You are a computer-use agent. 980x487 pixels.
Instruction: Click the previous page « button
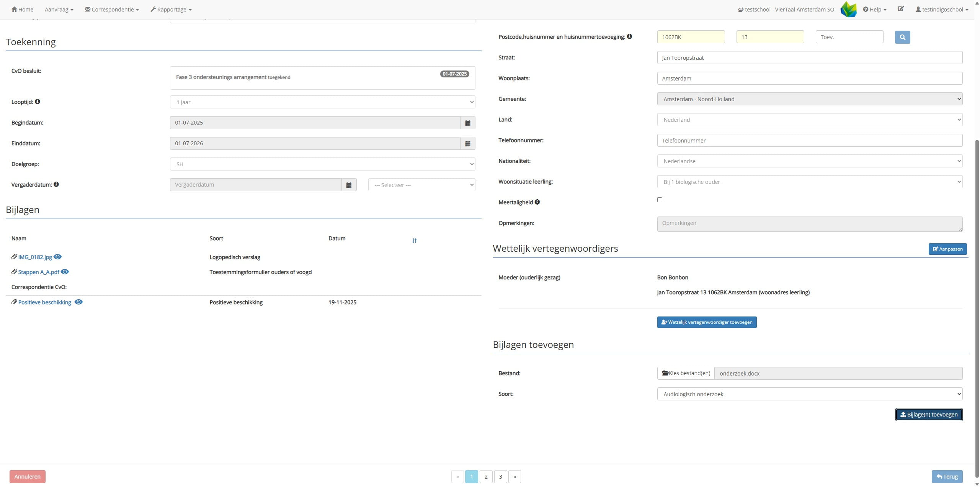point(457,477)
